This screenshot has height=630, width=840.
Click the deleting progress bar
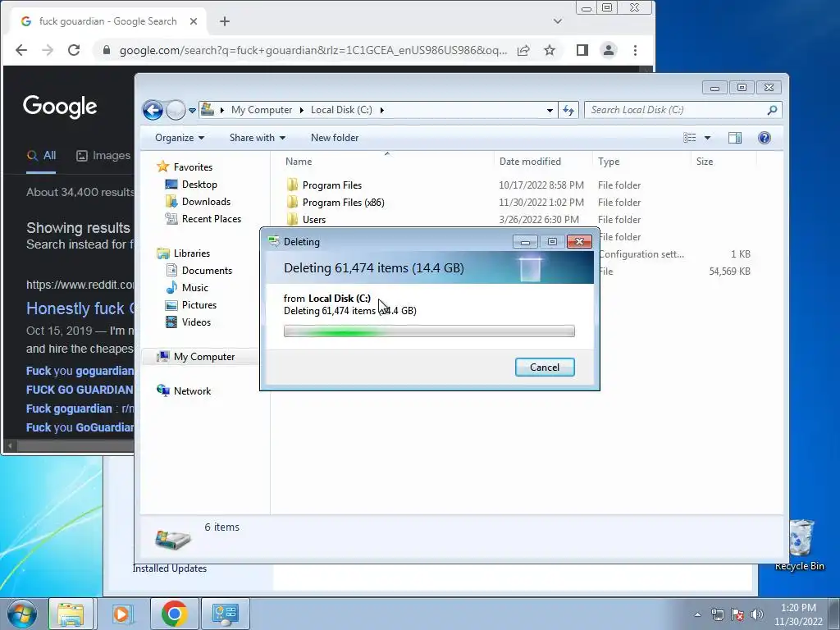(x=429, y=331)
